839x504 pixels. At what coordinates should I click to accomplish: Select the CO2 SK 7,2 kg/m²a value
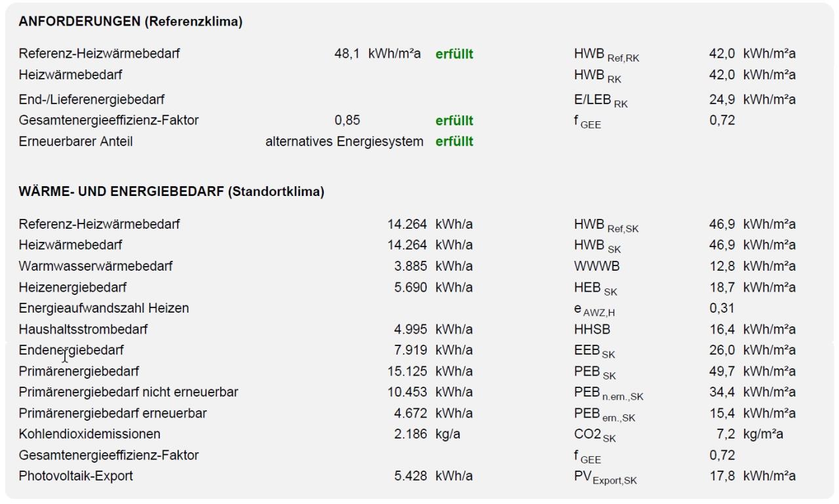point(756,434)
